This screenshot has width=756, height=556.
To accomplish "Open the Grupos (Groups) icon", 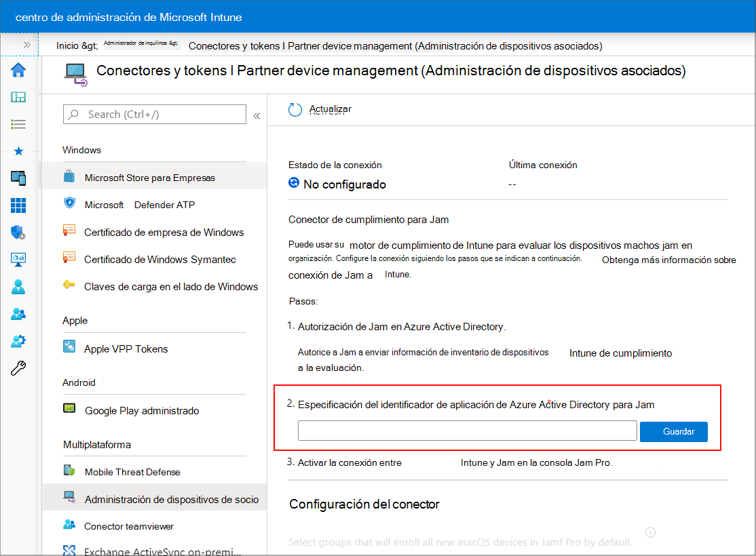I will coord(18,314).
